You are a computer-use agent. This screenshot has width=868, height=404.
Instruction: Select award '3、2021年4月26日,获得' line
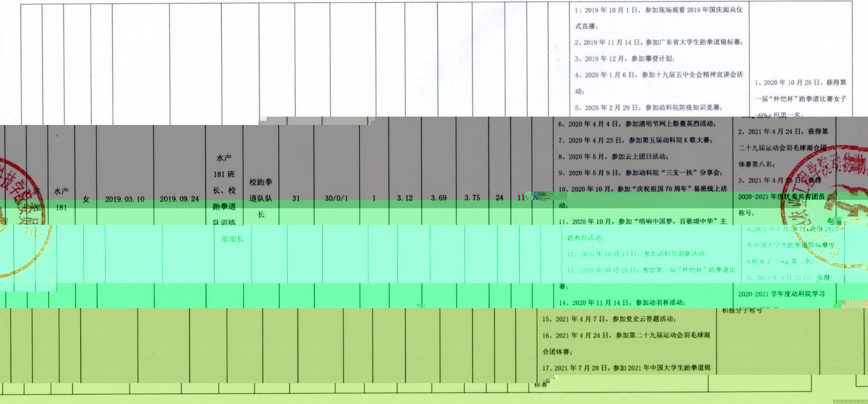click(x=780, y=181)
